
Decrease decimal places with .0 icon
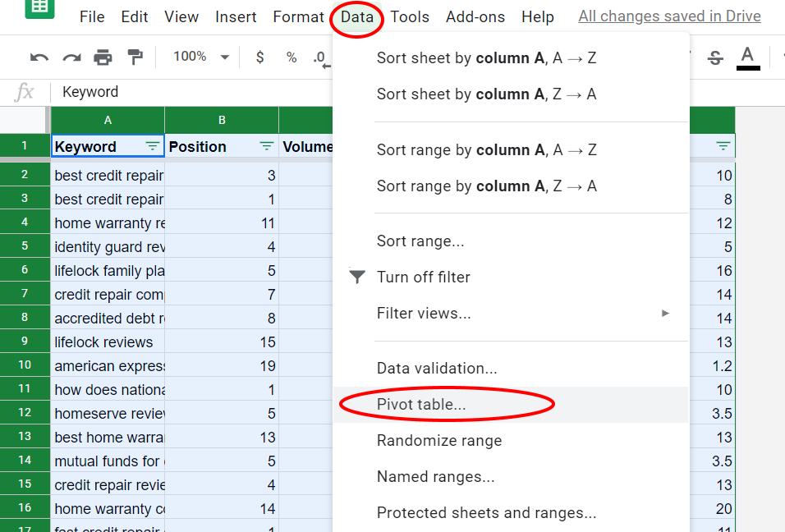tap(321, 58)
